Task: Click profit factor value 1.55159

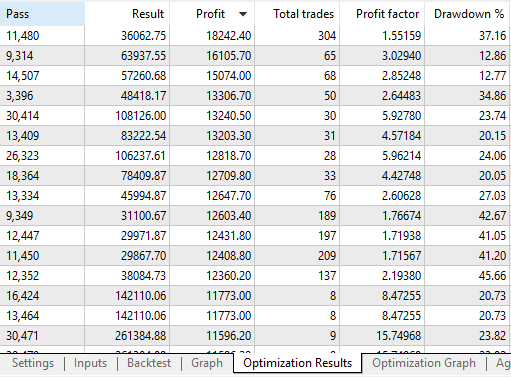Action: (402, 36)
